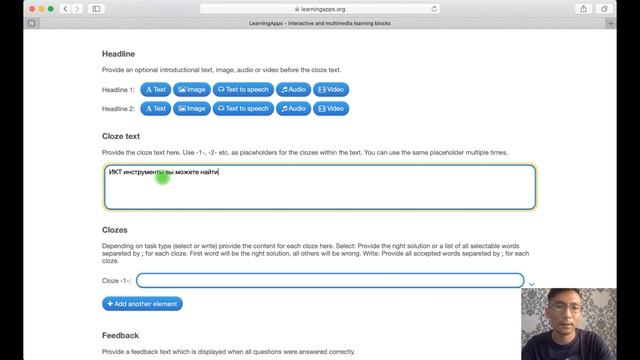The image size is (640, 360).
Task: Click the Headline section heading
Action: click(x=118, y=54)
